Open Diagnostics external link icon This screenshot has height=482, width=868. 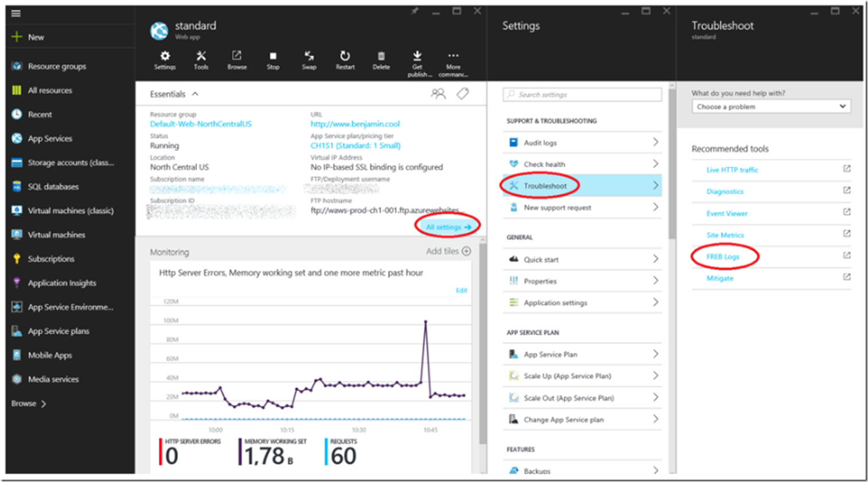847,190
